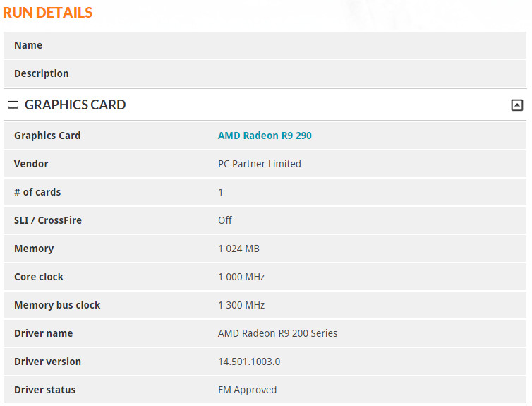Click the graphics card monitor icon
The width and height of the screenshot is (532, 406).
[x=13, y=105]
